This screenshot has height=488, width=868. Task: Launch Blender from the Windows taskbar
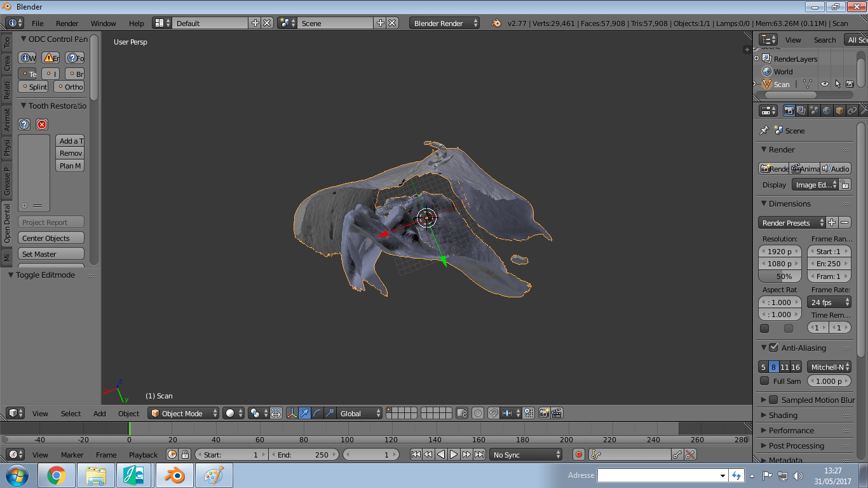[174, 475]
